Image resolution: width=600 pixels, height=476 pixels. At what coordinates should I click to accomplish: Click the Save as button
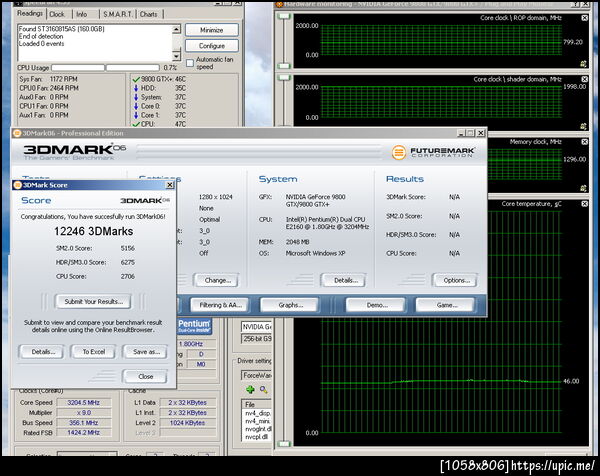tap(146, 352)
